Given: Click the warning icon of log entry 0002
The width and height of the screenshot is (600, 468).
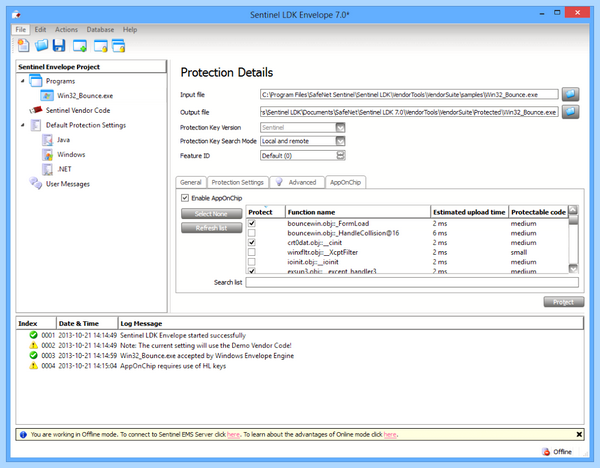Looking at the screenshot, I should [x=33, y=345].
